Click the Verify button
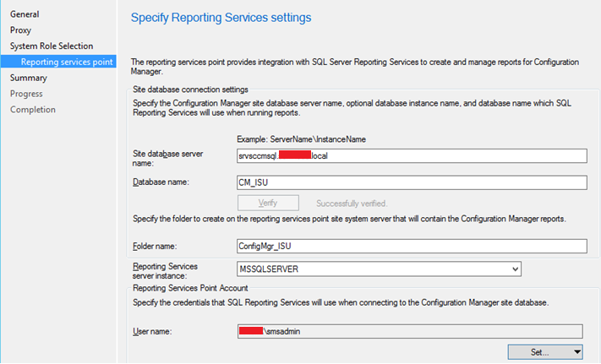 [268, 203]
